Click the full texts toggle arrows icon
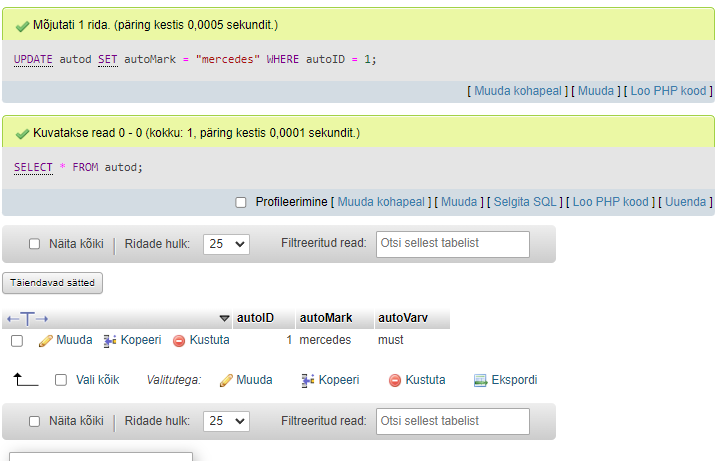719x461 pixels. (x=28, y=318)
